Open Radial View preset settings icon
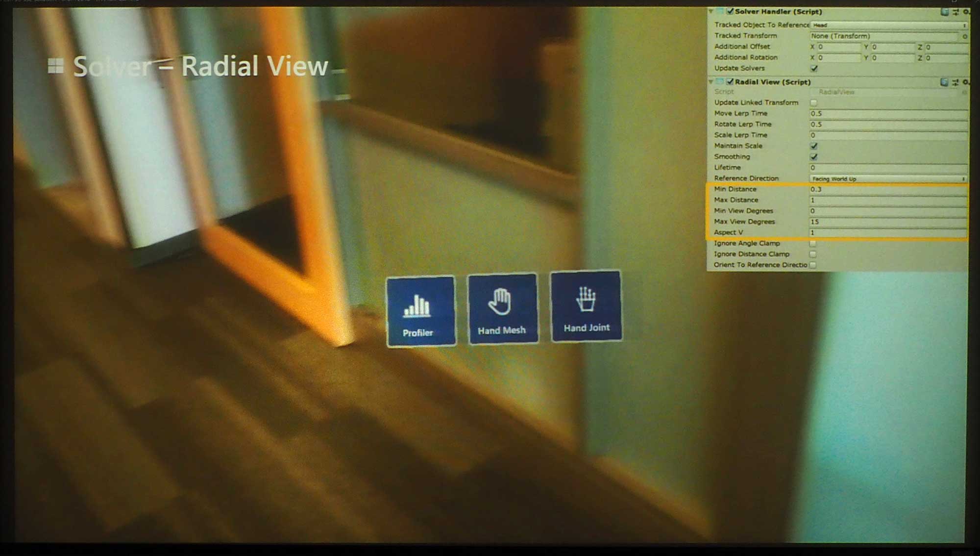 pyautogui.click(x=955, y=82)
